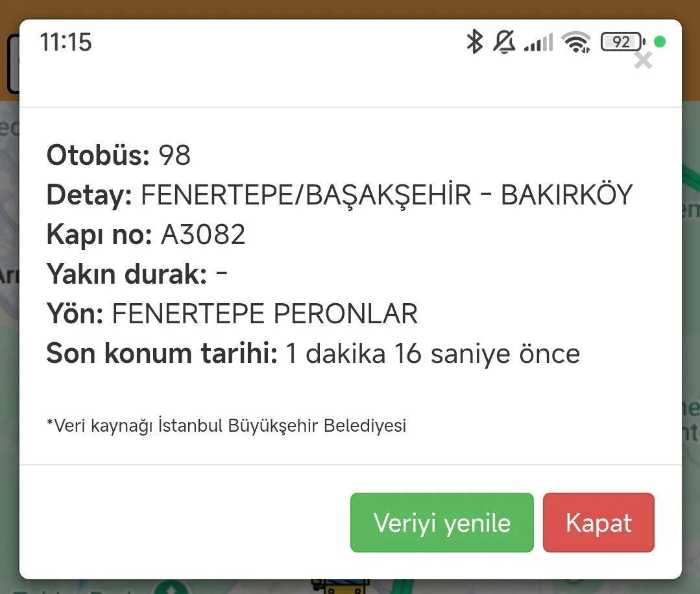Click the Yön FENERTEPE PERONLAR text
This screenshot has height=594, width=700.
(232, 314)
